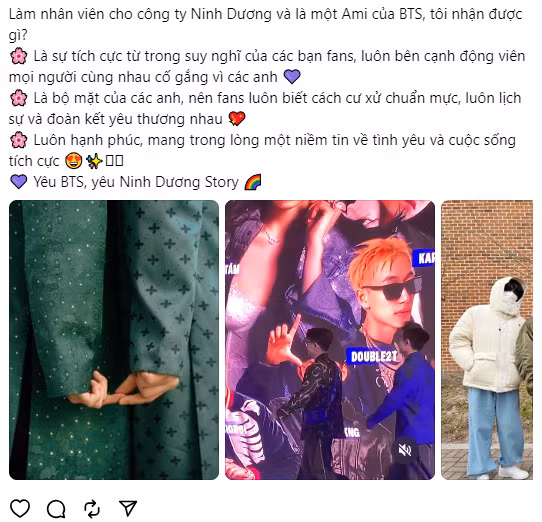Viewport: 542px width, 522px height.
Task: Click the sparkling red heart emoji
Action: (237, 119)
